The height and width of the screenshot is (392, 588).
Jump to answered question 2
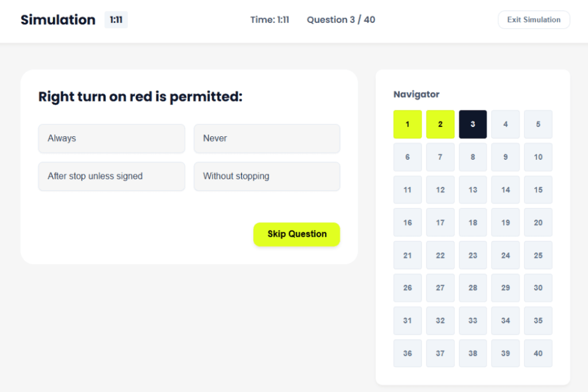click(x=440, y=124)
